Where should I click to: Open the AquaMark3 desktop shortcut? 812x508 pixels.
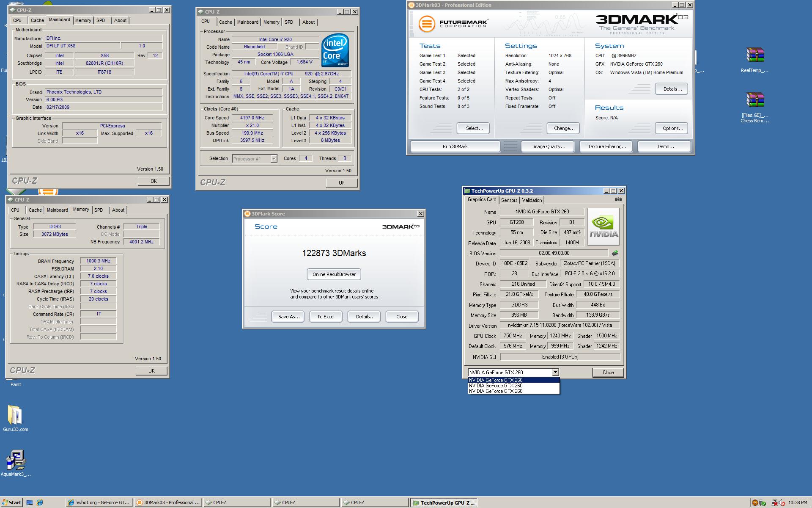click(x=16, y=463)
